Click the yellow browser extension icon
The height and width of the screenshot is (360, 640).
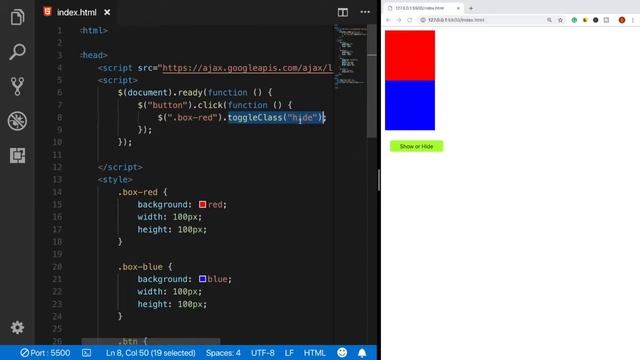(585, 20)
